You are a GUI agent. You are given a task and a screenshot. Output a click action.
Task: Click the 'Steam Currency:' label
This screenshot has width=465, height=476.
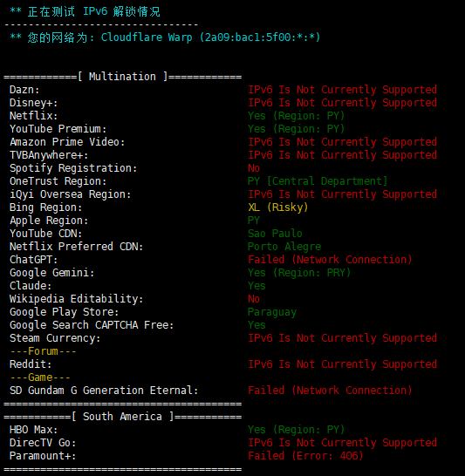tap(55, 338)
